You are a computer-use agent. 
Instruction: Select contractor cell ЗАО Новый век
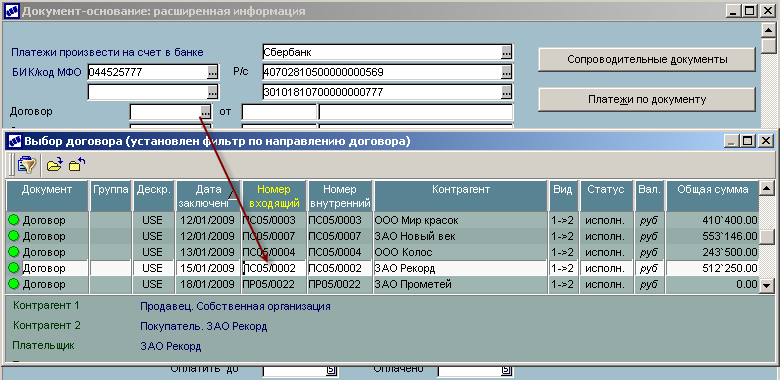click(461, 236)
